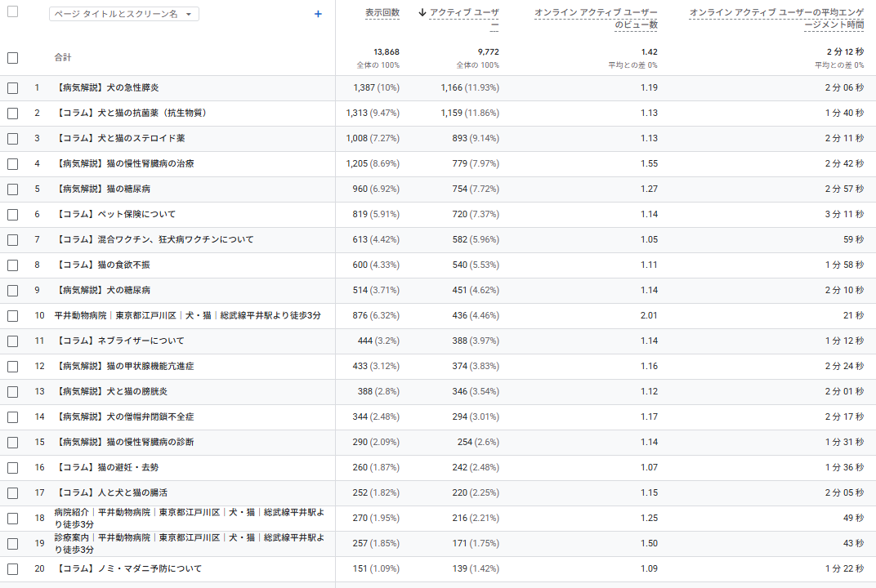876x588 pixels.
Task: Sort by オンライン アクティブ ユーザーのビュー数 column
Action: pyautogui.click(x=596, y=18)
